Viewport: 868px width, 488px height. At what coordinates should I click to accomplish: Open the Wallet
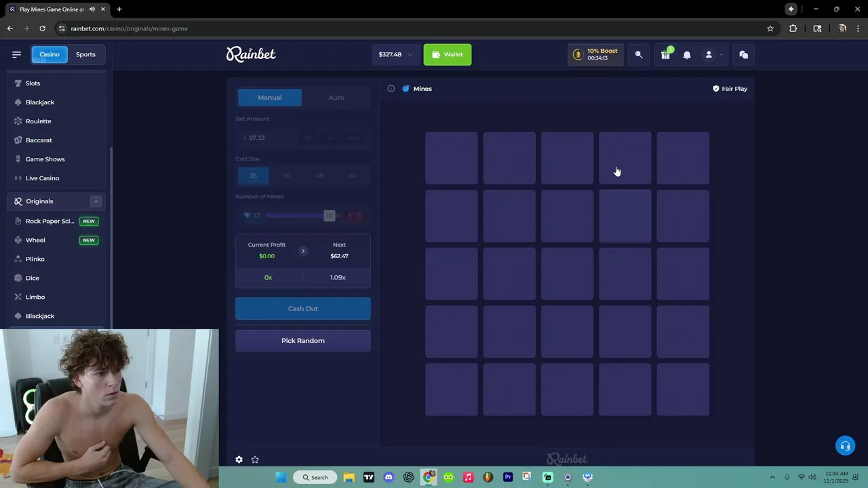coord(448,55)
